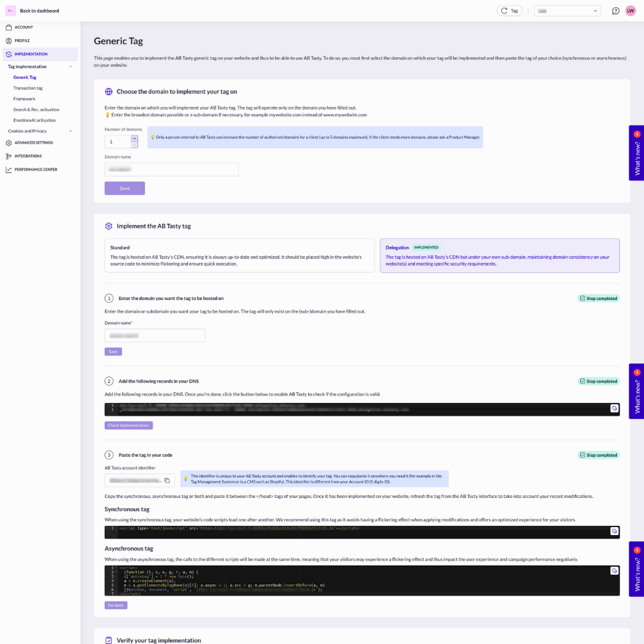
Task: Open the Generic Tag page
Action: tap(25, 77)
